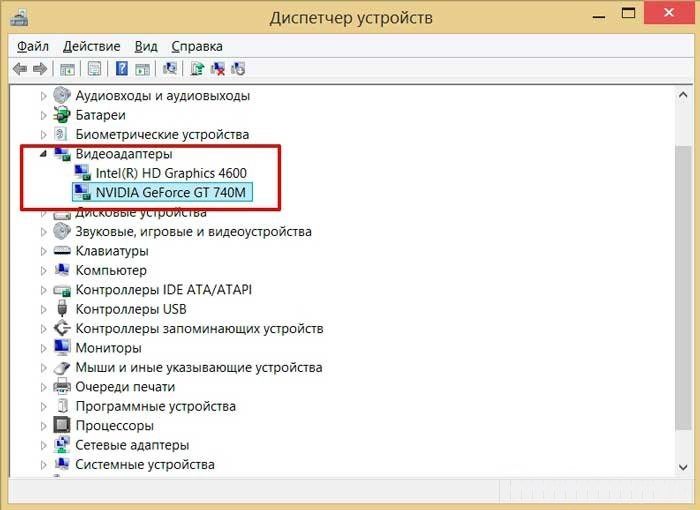
Task: Open the Справка menu
Action: point(197,46)
